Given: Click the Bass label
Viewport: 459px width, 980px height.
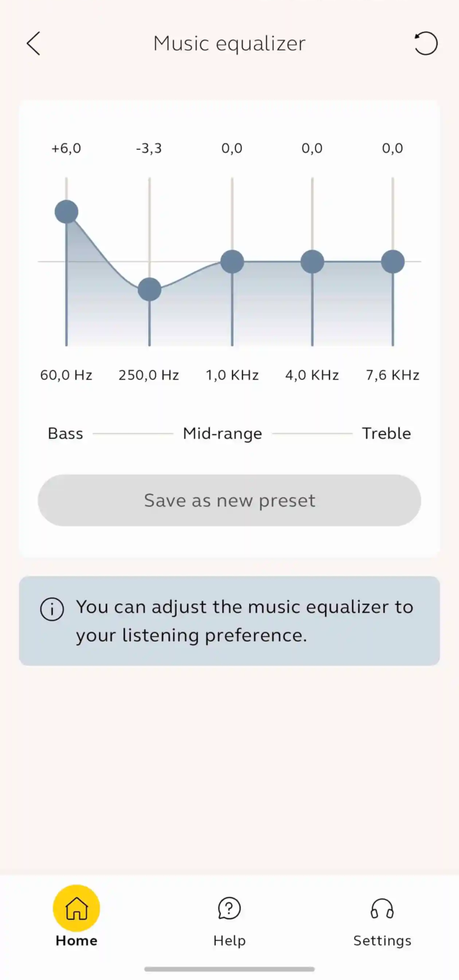Looking at the screenshot, I should pos(66,434).
